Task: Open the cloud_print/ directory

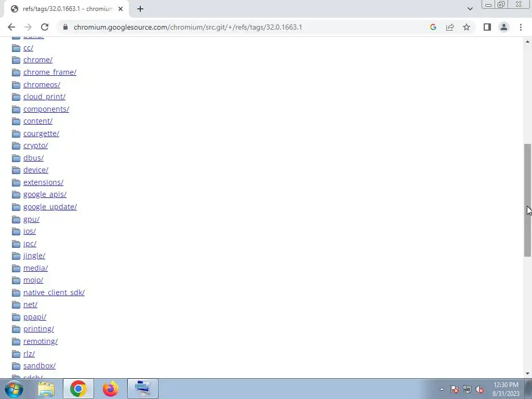Action: 45,97
